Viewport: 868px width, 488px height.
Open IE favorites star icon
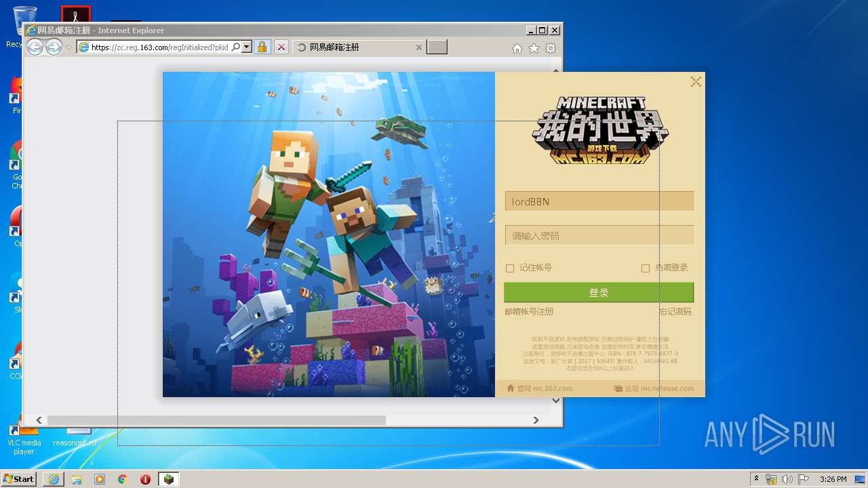coord(534,48)
